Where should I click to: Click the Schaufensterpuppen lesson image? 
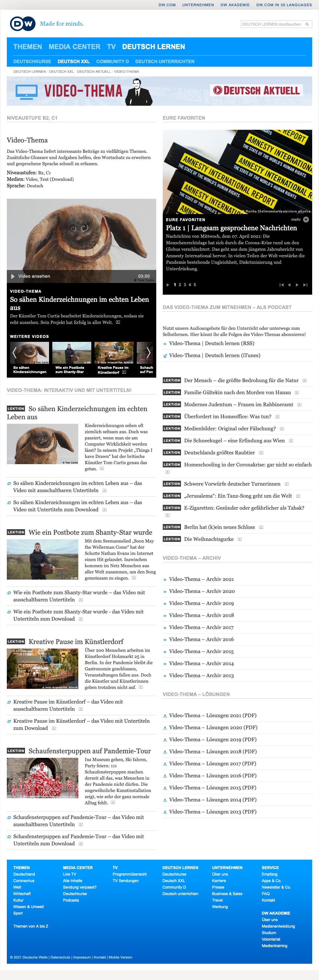tap(43, 778)
